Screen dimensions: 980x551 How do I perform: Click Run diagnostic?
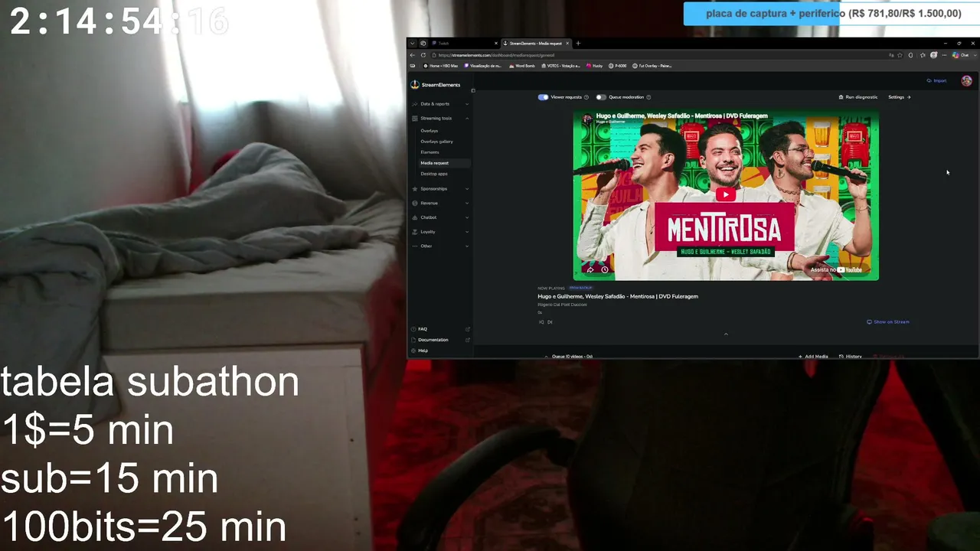click(x=858, y=97)
